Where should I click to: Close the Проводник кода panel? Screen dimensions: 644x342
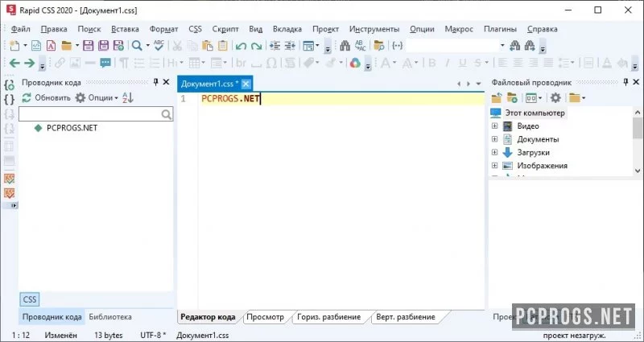[166, 82]
